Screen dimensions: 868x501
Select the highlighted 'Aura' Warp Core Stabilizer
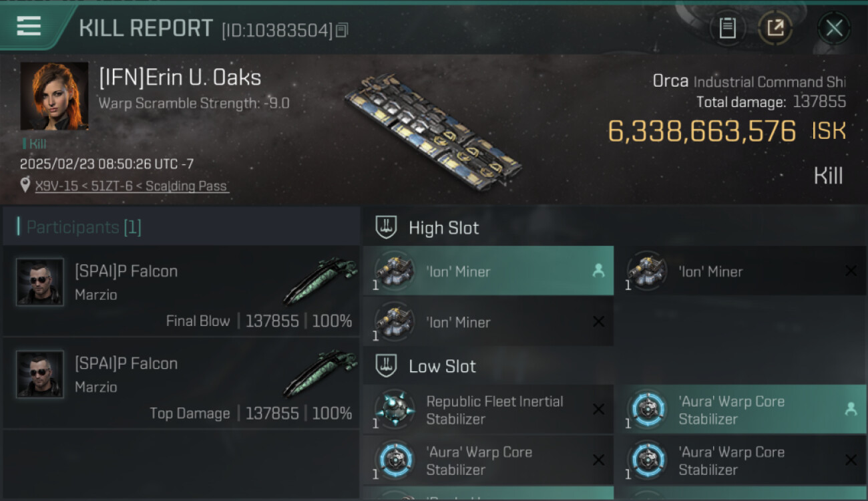[738, 409]
